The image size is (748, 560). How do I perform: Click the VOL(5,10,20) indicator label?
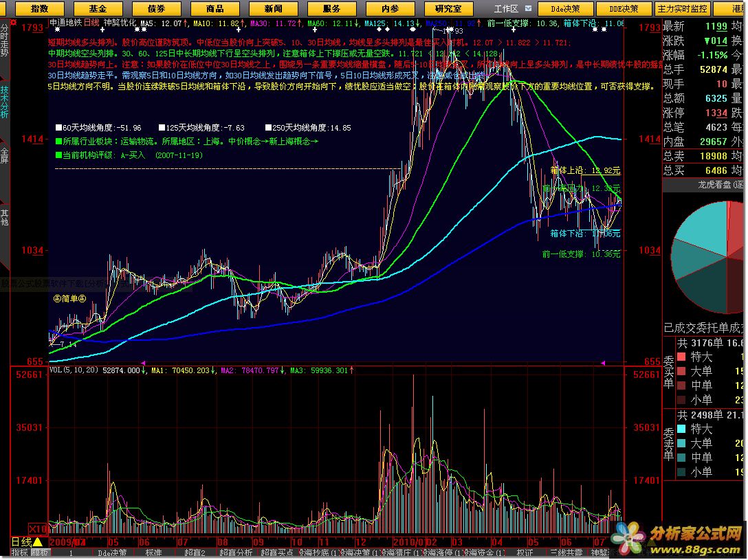(x=74, y=370)
